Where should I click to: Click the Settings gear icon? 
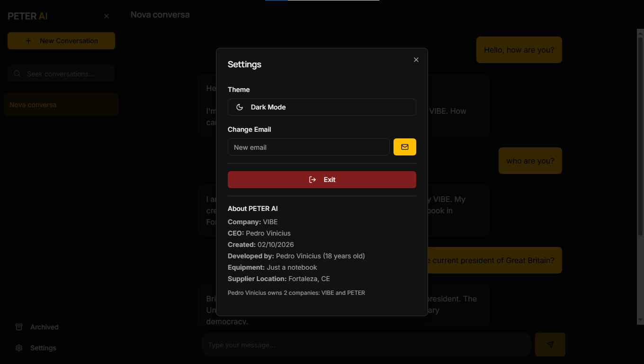tap(18, 348)
